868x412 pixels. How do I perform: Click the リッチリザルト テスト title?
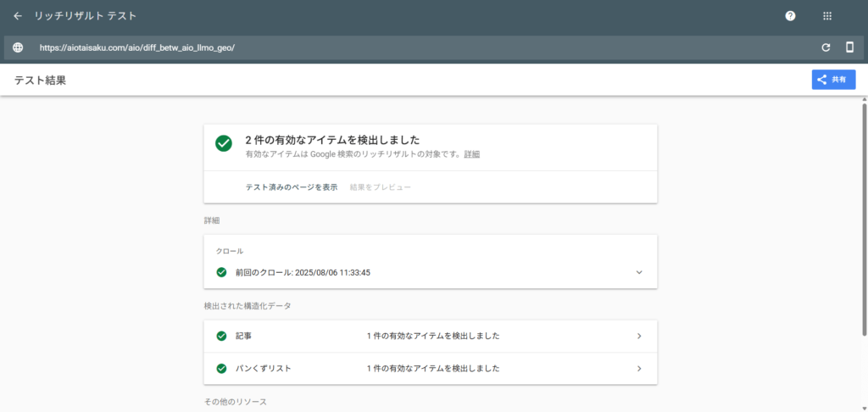86,16
